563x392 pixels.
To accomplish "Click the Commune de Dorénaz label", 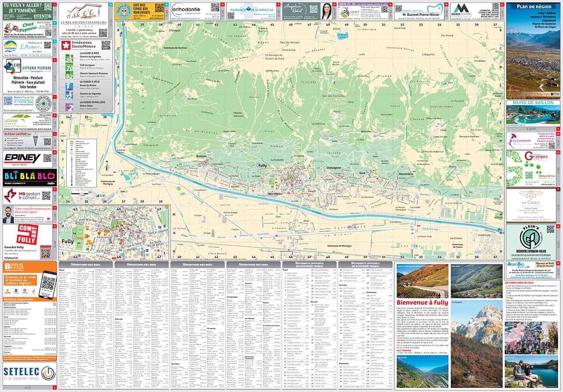I will pyautogui.click(x=176, y=47).
